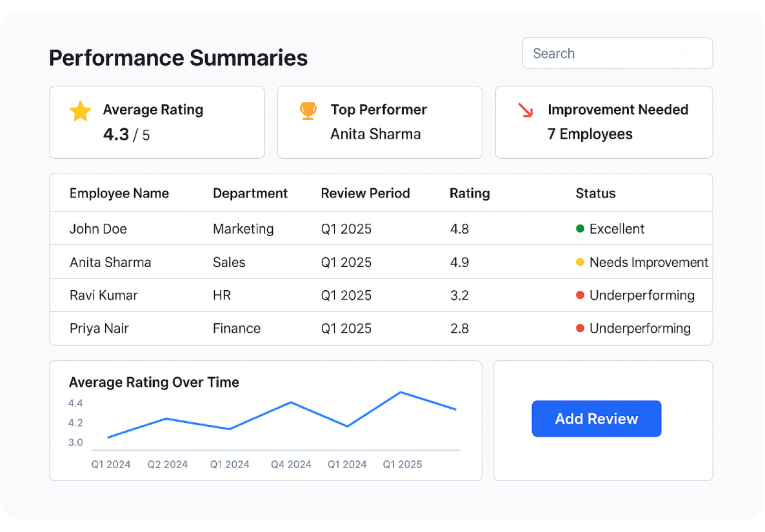Select Anita Sharma in the employee table
The width and height of the screenshot is (765, 532).
pyautogui.click(x=110, y=262)
